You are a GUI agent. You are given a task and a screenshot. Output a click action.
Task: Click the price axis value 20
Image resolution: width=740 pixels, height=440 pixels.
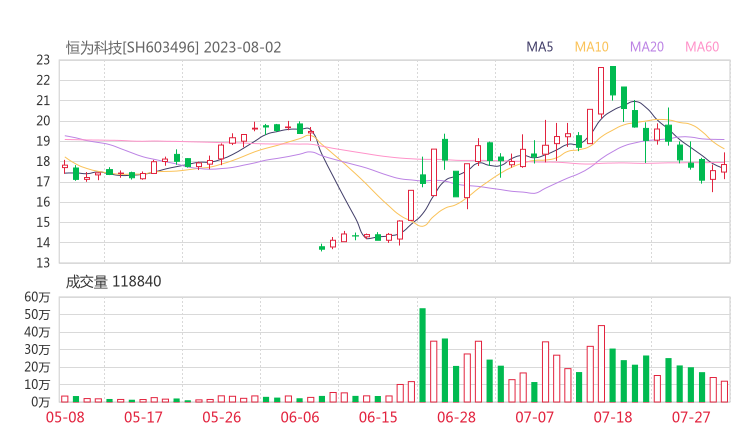[43, 121]
